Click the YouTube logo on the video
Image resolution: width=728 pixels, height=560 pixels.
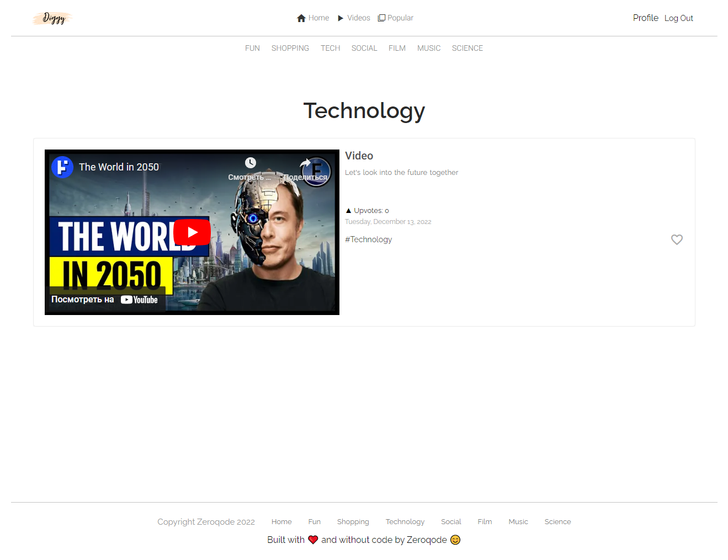click(x=139, y=300)
